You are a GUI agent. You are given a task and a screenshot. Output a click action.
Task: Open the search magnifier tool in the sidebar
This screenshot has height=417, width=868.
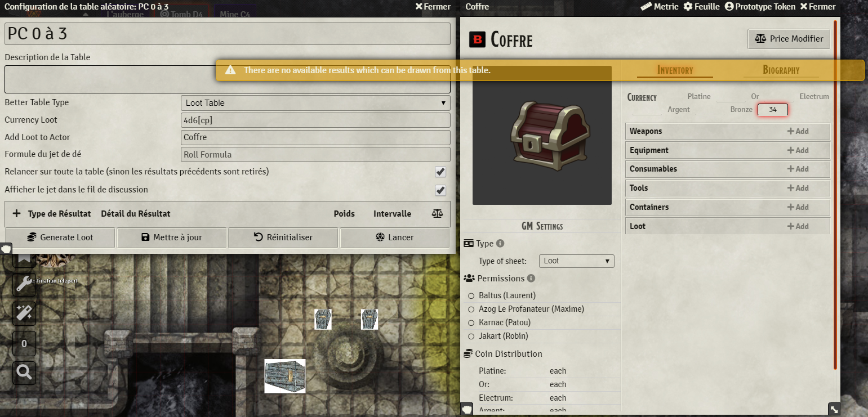point(24,373)
